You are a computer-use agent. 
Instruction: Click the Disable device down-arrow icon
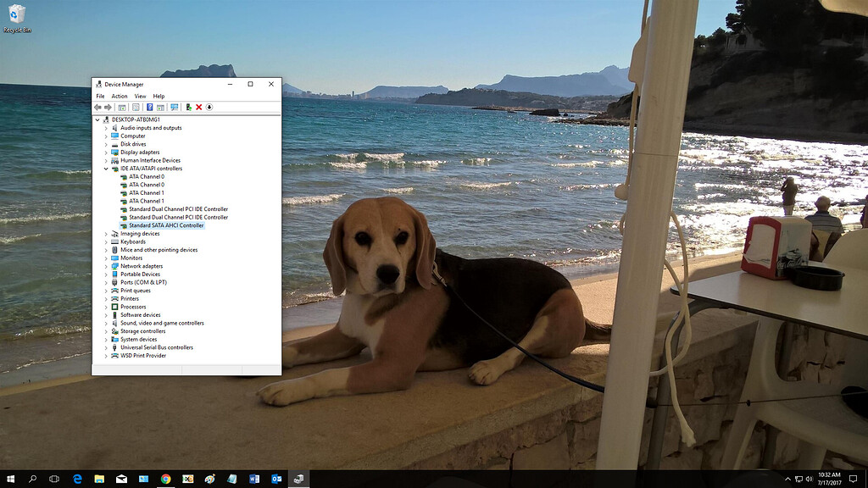209,108
